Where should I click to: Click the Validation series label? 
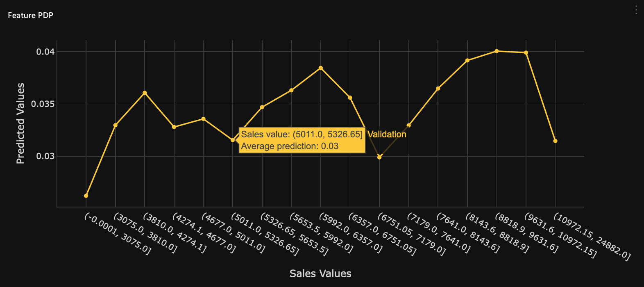(x=387, y=134)
